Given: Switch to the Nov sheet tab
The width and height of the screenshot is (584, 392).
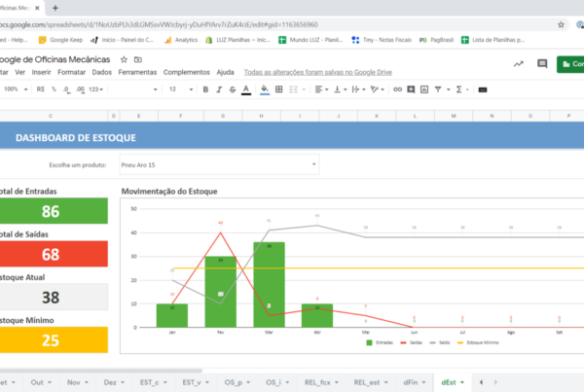Looking at the screenshot, I should pyautogui.click(x=77, y=382).
